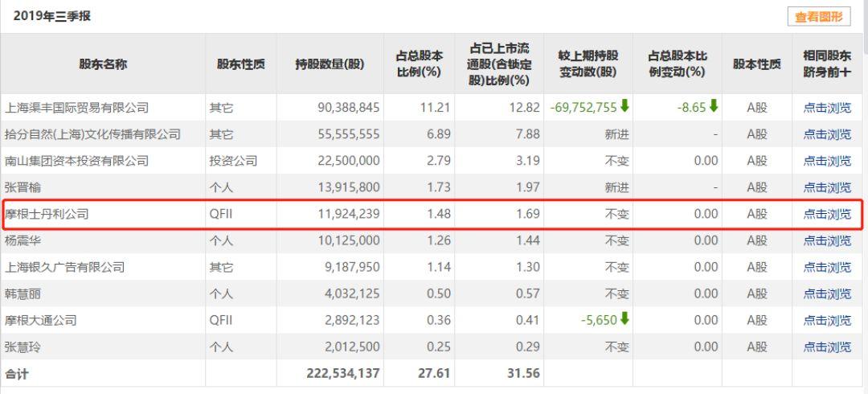Open 点击浏览 link for 拾分自然(上海)文化传播有限公司

827,134
